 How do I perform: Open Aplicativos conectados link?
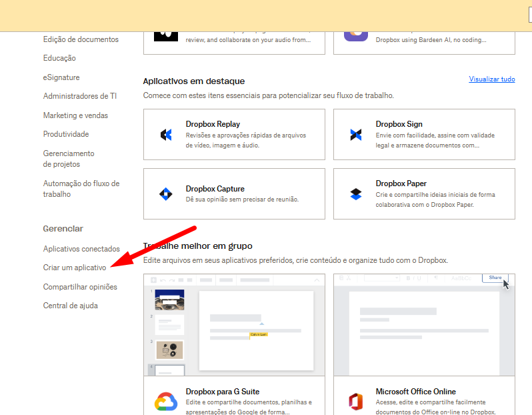(81, 249)
